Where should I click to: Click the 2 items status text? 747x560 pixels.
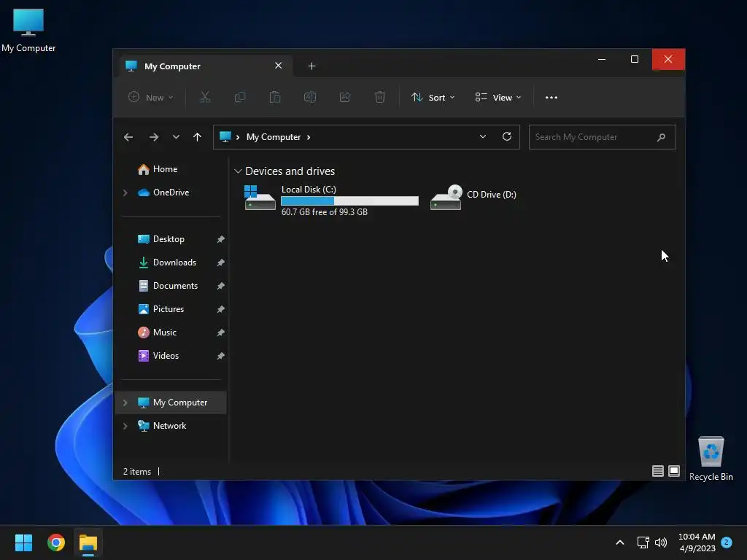coord(137,472)
